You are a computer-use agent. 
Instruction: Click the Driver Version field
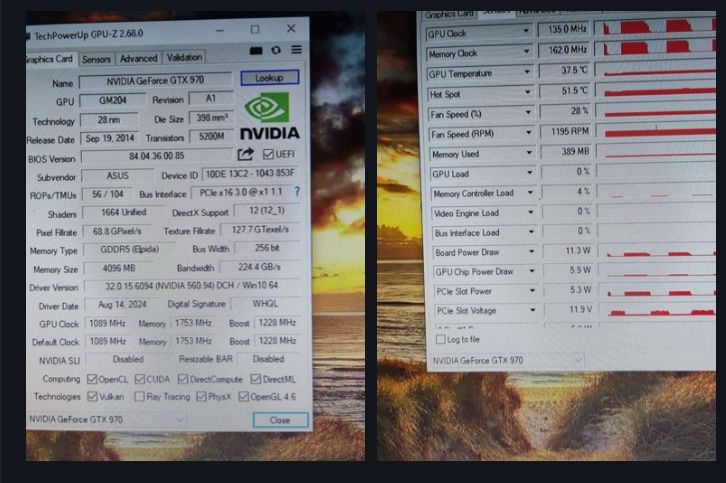pos(191,286)
